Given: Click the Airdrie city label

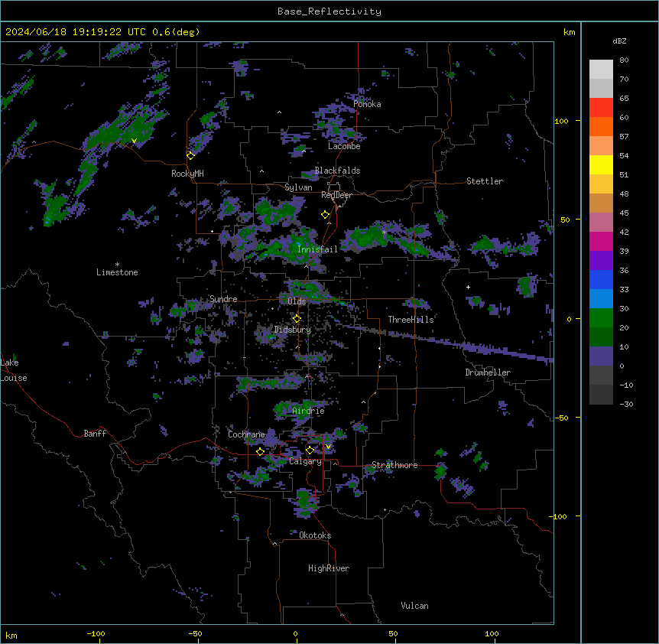Looking at the screenshot, I should point(309,411).
